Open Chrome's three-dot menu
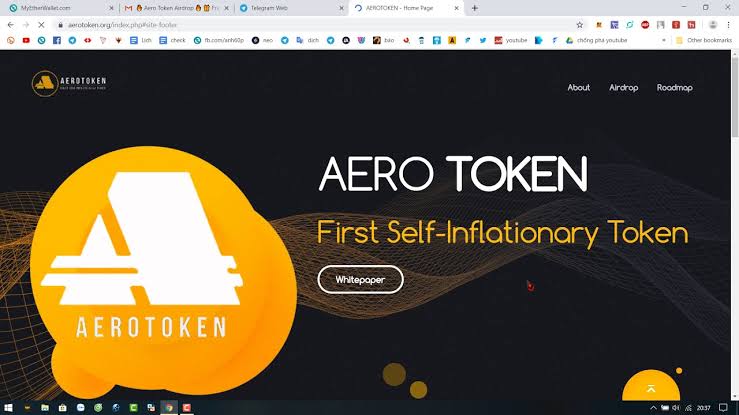 click(728, 25)
